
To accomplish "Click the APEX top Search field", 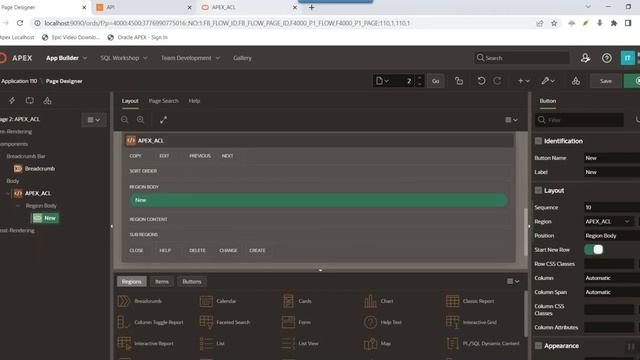I will (522, 58).
